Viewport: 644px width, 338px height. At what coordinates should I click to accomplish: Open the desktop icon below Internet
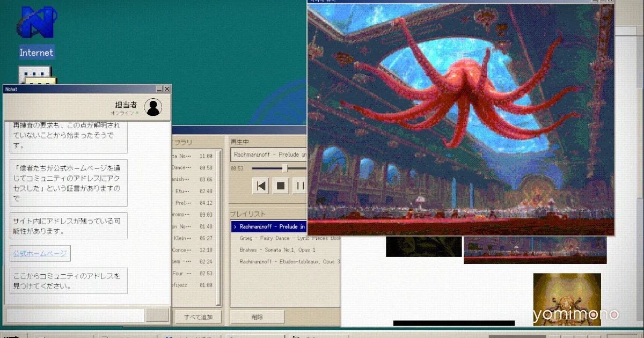(36, 76)
